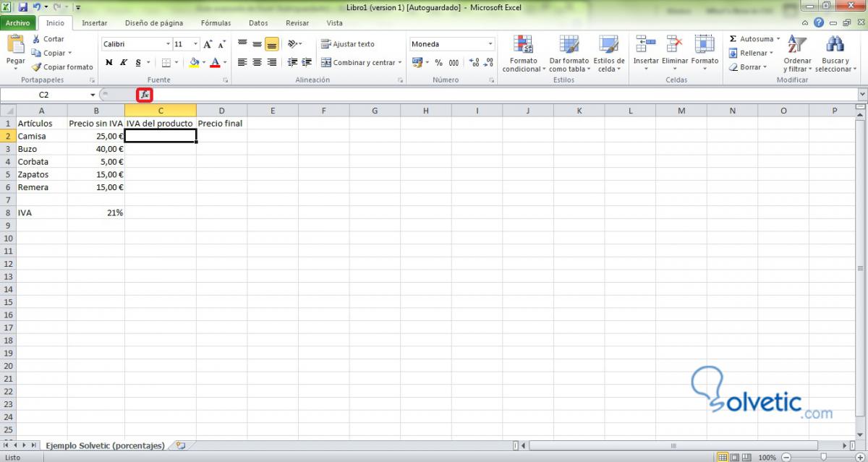Open font size 11 dropdown
Viewport: 868px width, 462px height.
195,44
